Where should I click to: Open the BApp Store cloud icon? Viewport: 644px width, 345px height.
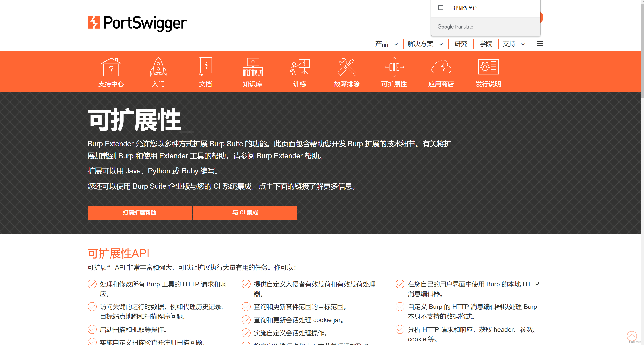coord(441,67)
